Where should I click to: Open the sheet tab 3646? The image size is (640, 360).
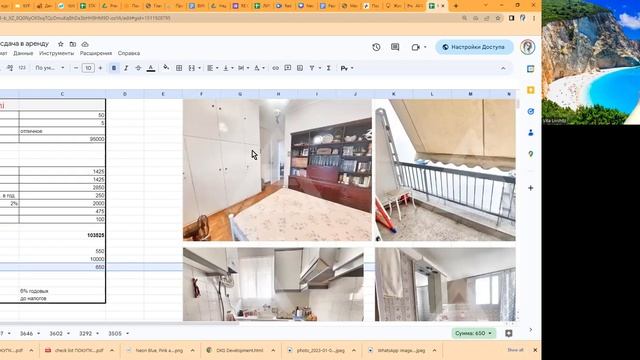(x=27, y=333)
